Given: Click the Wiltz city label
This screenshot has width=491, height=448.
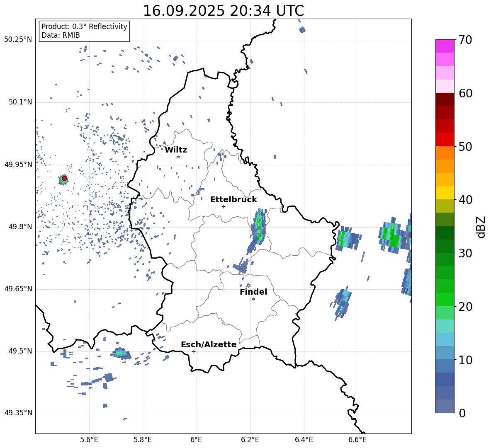Looking at the screenshot, I should tap(176, 150).
